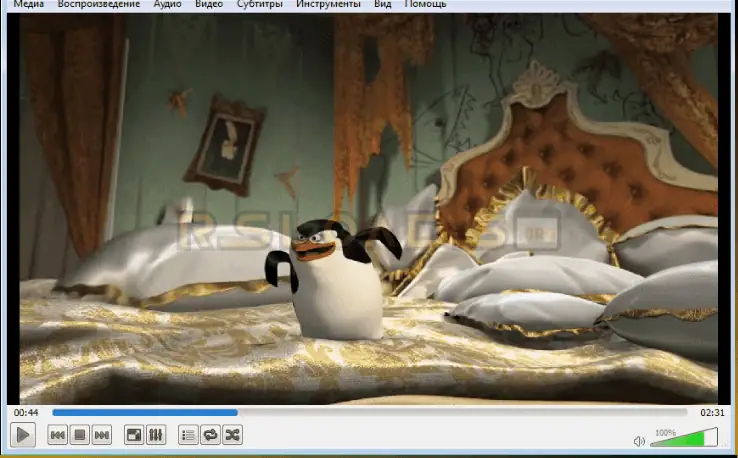Open the Вид menu
This screenshot has height=458, width=738.
click(383, 4)
